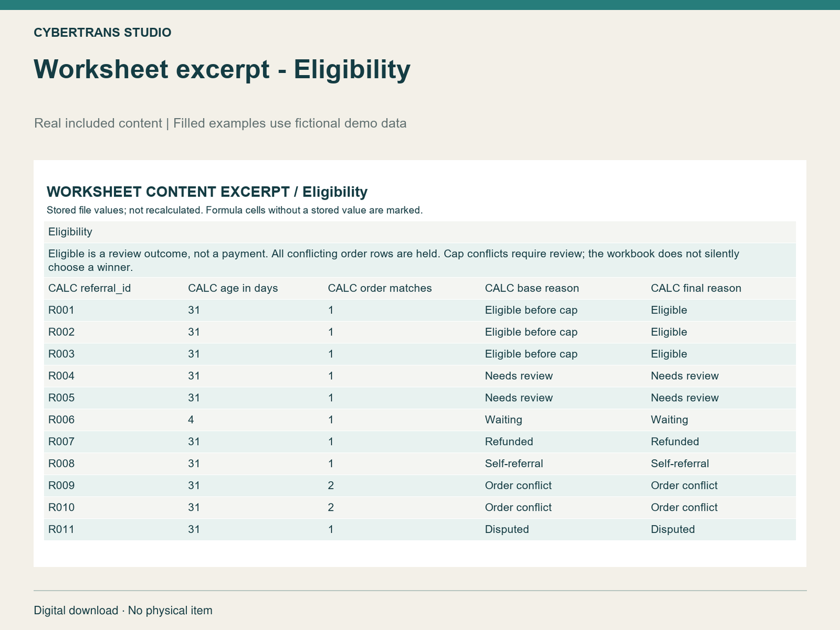Select the R001 referral id cell
840x630 pixels.
61,310
